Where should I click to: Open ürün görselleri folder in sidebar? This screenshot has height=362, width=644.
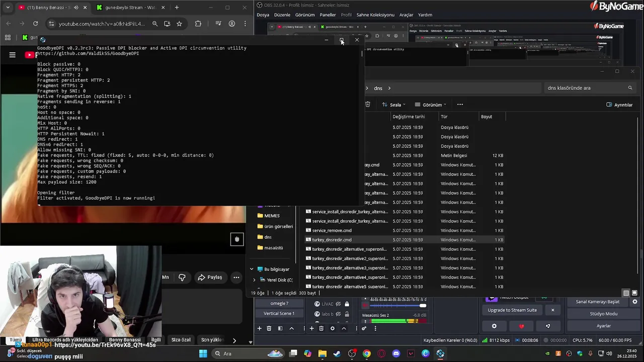[275, 226]
